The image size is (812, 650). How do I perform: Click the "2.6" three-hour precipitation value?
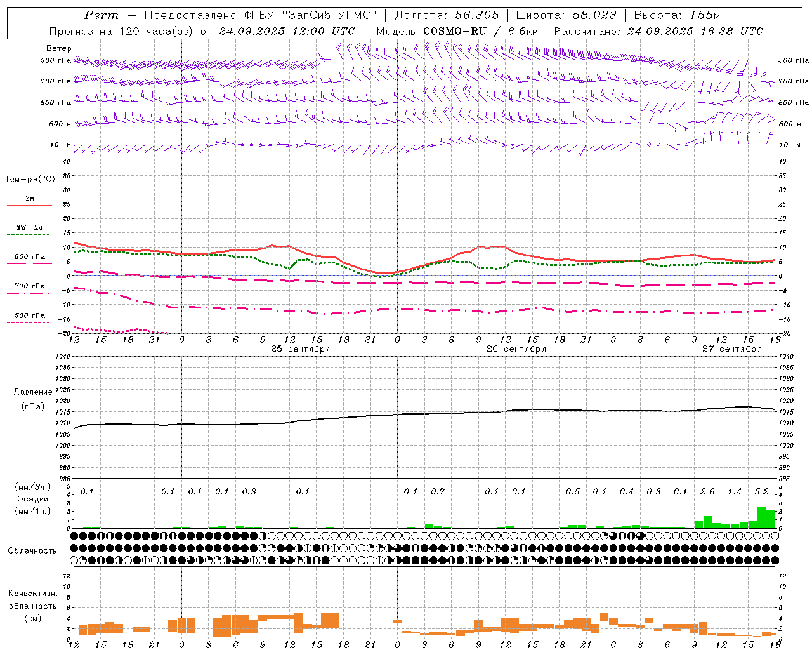pyautogui.click(x=707, y=491)
